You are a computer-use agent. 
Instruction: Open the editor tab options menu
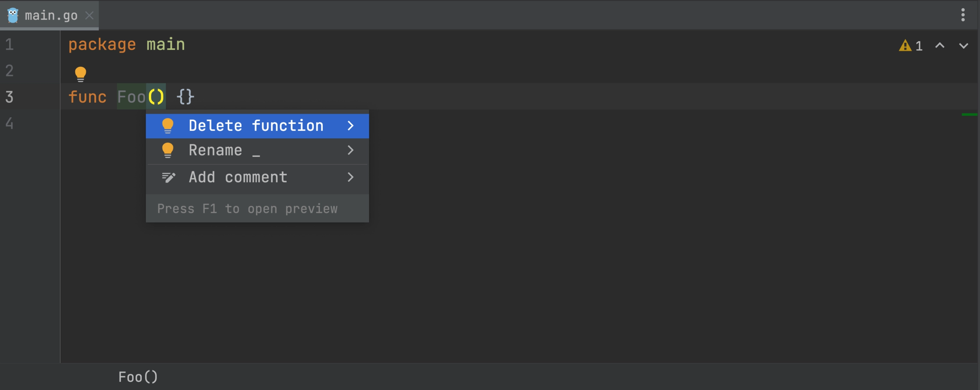pyautogui.click(x=963, y=15)
